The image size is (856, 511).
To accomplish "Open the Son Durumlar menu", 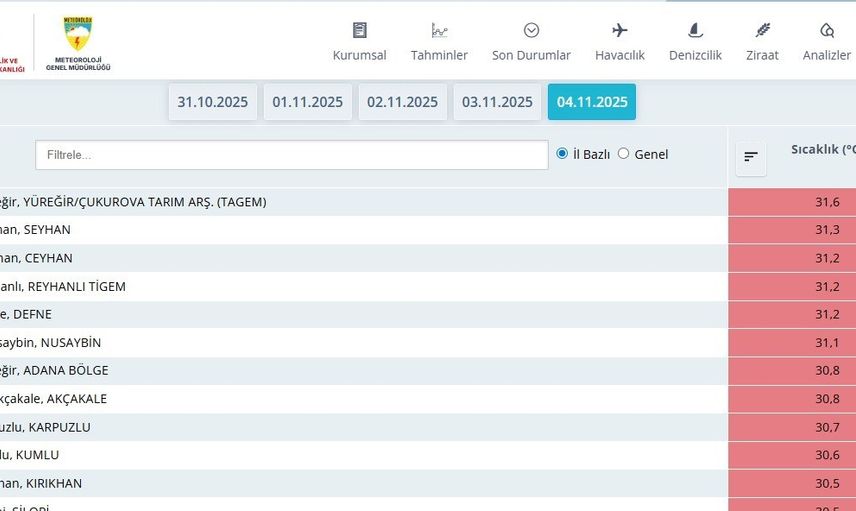I will (x=531, y=55).
